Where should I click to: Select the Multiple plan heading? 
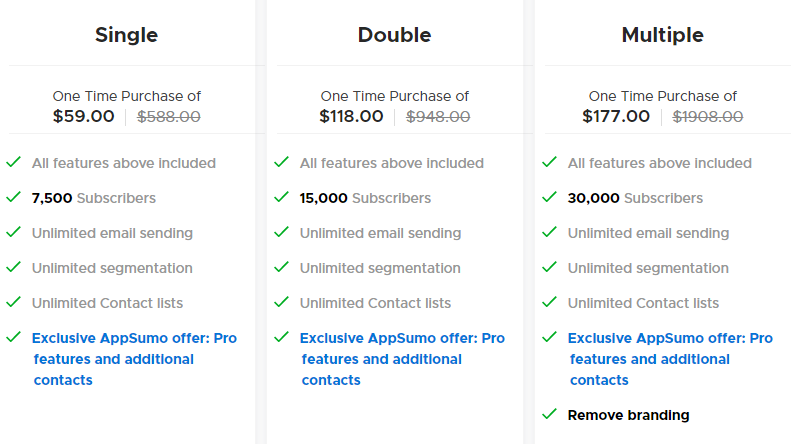pos(662,35)
